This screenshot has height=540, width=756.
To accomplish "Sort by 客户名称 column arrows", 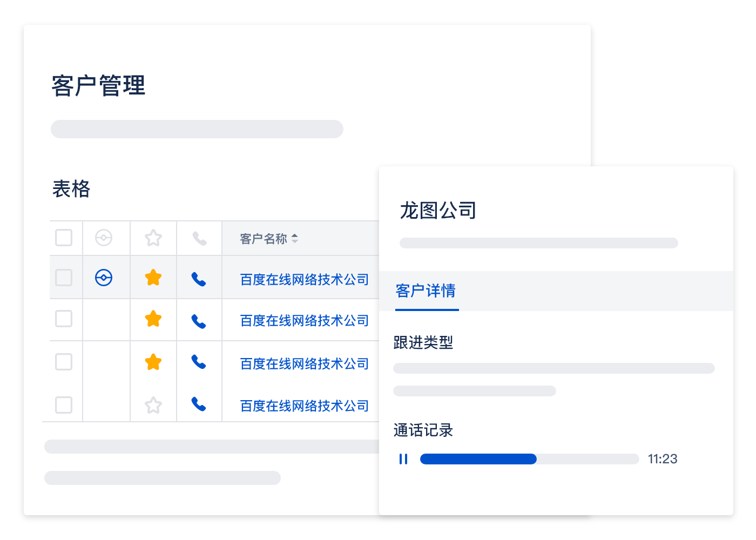I will point(294,238).
